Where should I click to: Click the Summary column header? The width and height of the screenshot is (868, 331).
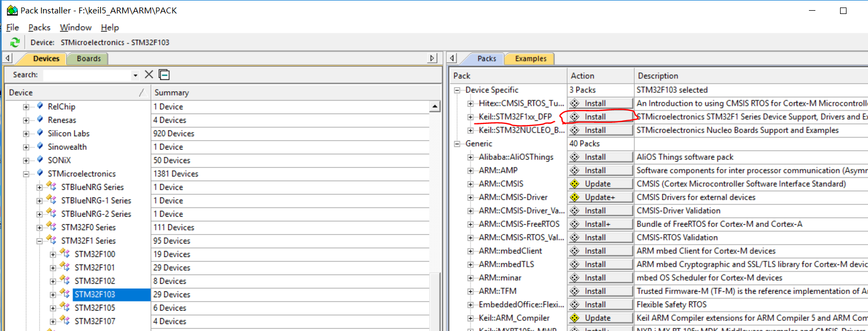(x=295, y=92)
